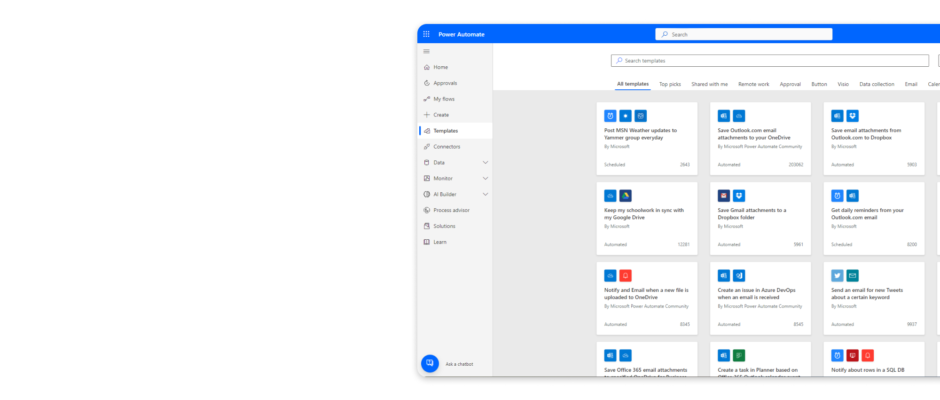Click the Ask a chatbot label

(459, 364)
